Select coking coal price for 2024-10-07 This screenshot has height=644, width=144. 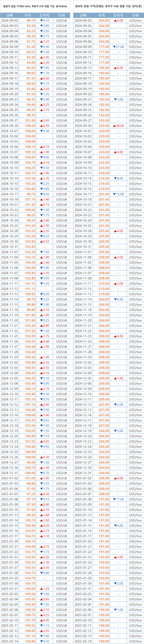pos(104,152)
